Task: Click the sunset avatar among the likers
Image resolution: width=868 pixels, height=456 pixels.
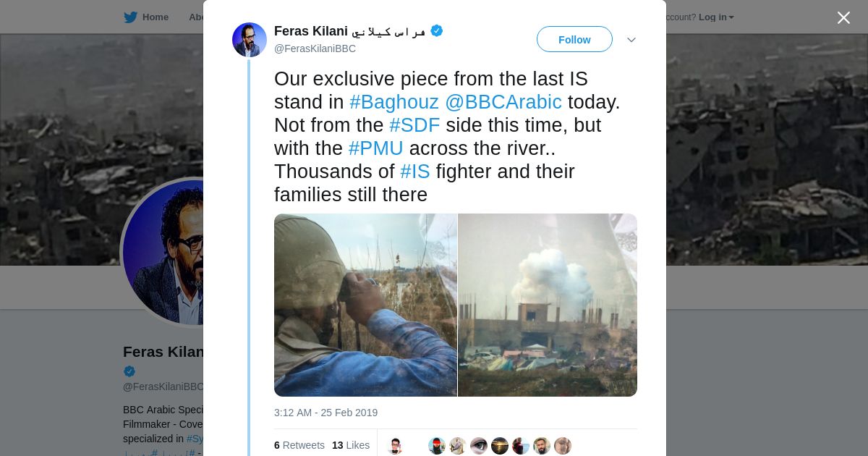Action: tap(500, 446)
